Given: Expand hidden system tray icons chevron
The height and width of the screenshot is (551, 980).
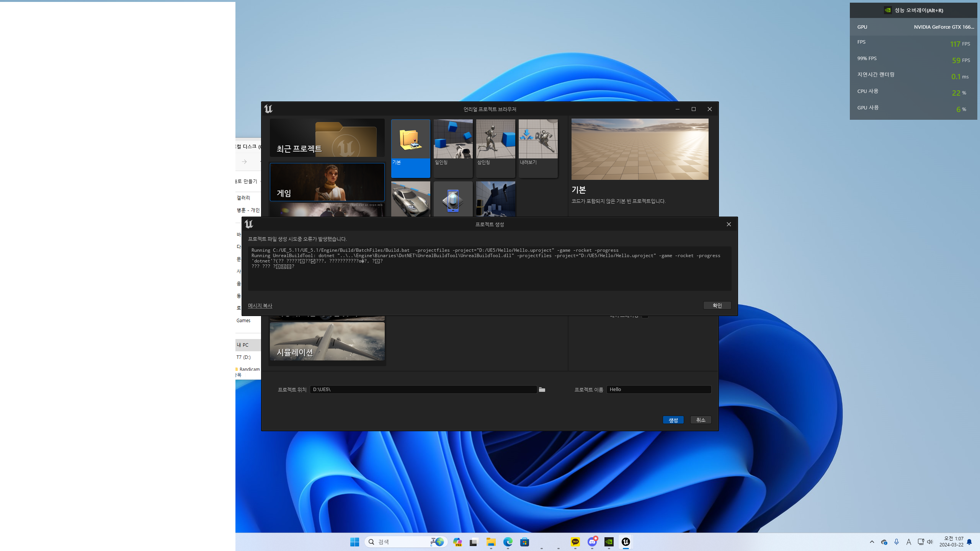Looking at the screenshot, I should pyautogui.click(x=872, y=542).
